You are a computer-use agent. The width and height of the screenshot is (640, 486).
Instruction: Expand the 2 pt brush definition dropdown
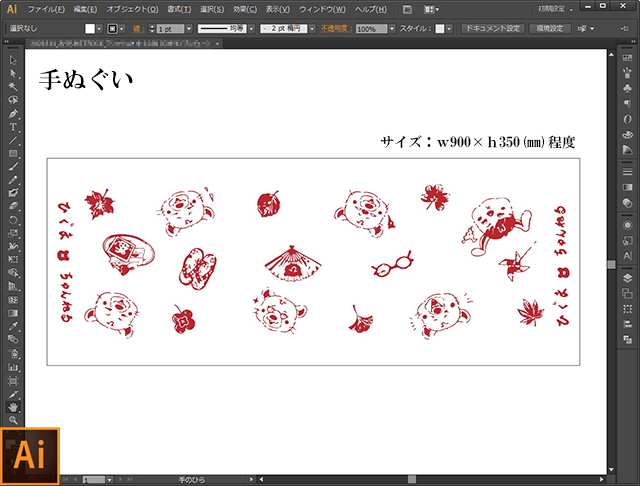pos(312,29)
